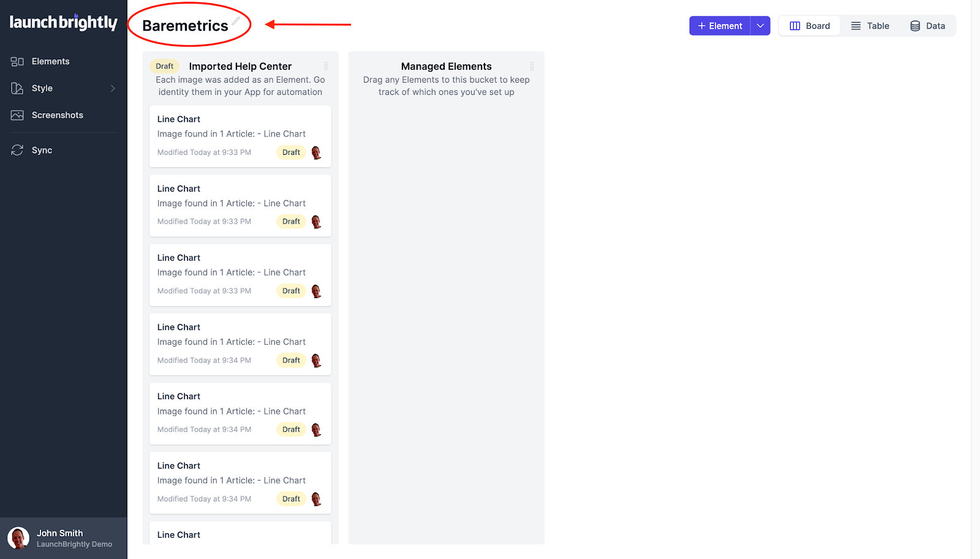This screenshot has height=559, width=980.
Task: Click the Draft badge on Imported Help Center
Action: [x=164, y=66]
